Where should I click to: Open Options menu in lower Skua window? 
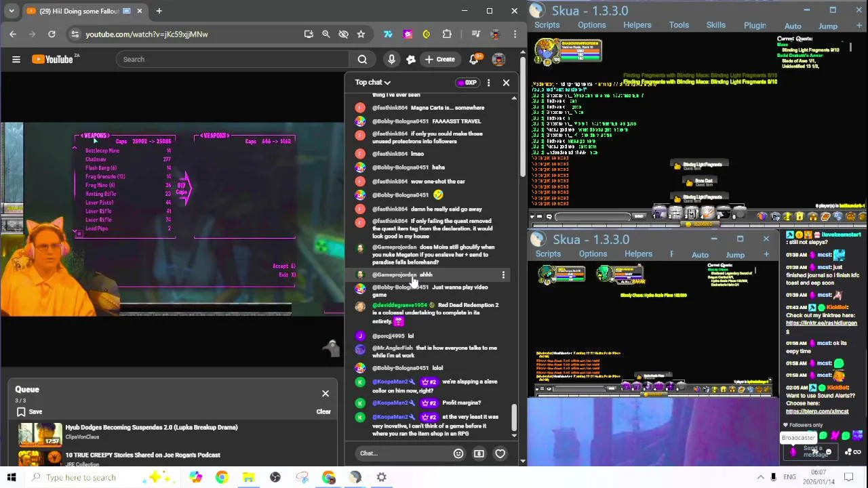pyautogui.click(x=593, y=254)
